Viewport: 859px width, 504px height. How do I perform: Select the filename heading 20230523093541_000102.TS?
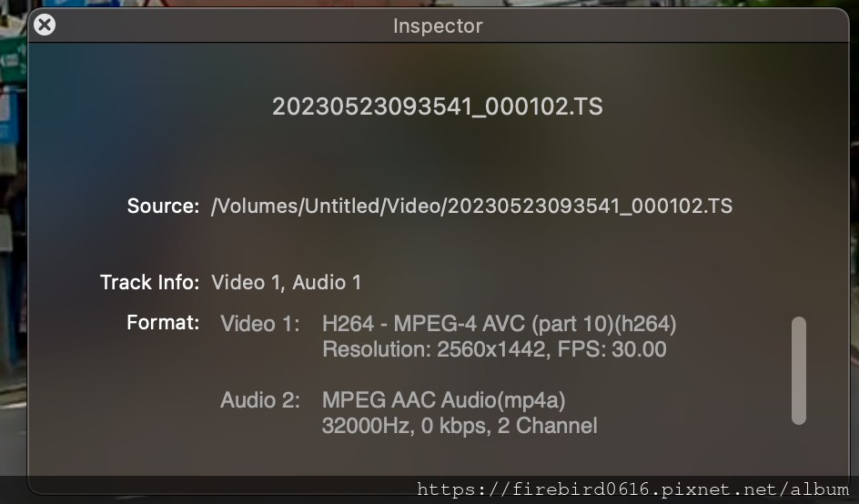click(x=437, y=106)
